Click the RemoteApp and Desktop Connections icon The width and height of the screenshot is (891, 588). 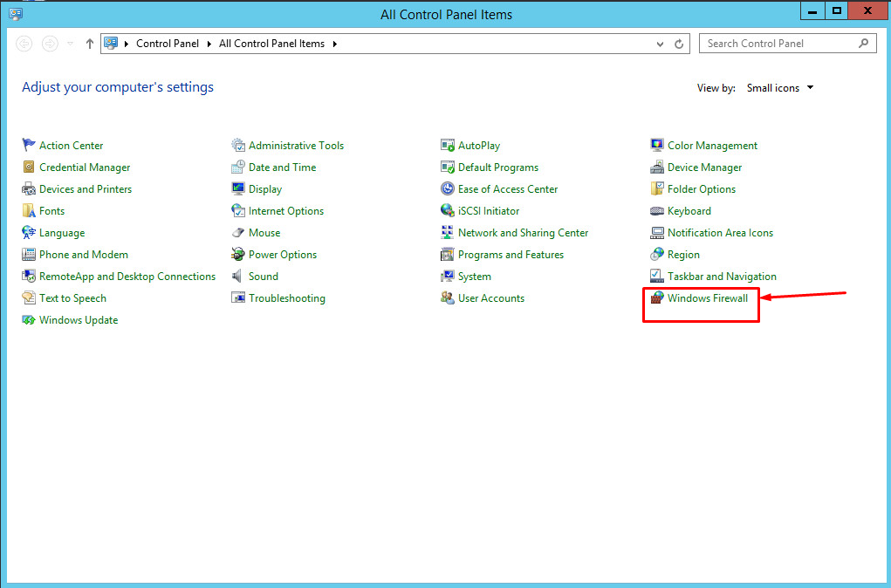tap(29, 276)
